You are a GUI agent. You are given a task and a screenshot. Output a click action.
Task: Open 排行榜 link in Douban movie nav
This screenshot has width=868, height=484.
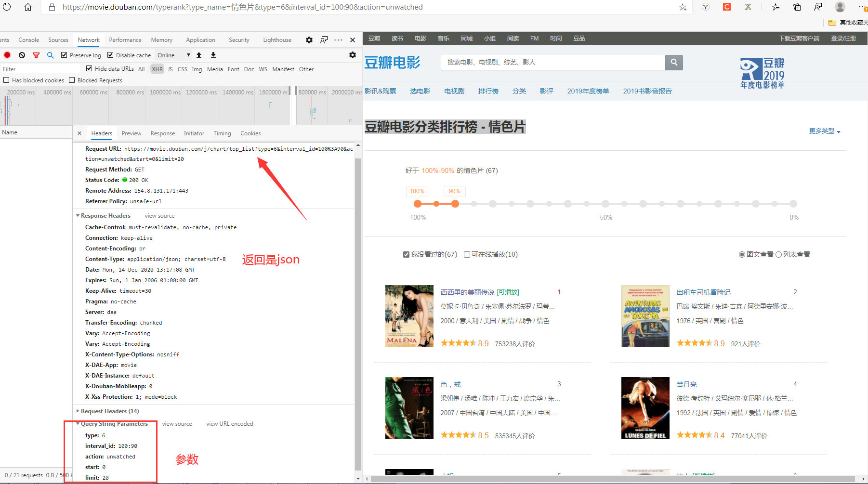(x=488, y=91)
